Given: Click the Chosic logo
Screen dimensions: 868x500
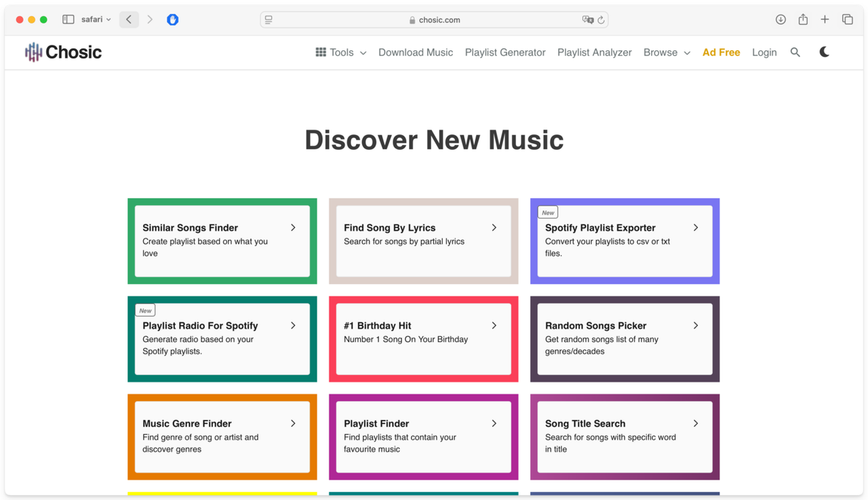Looking at the screenshot, I should (x=63, y=52).
